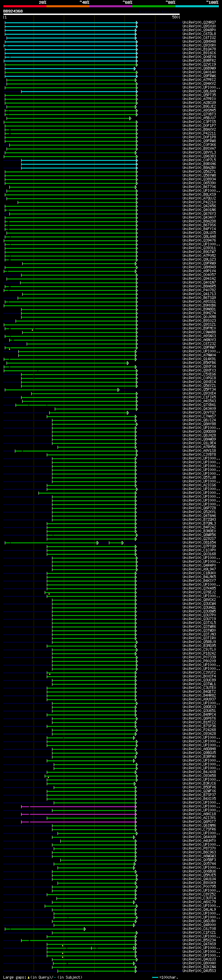The height and width of the screenshot is (980, 222).
Task: Open the UniRef100_C3PTS5 hit
Action: 199,122
